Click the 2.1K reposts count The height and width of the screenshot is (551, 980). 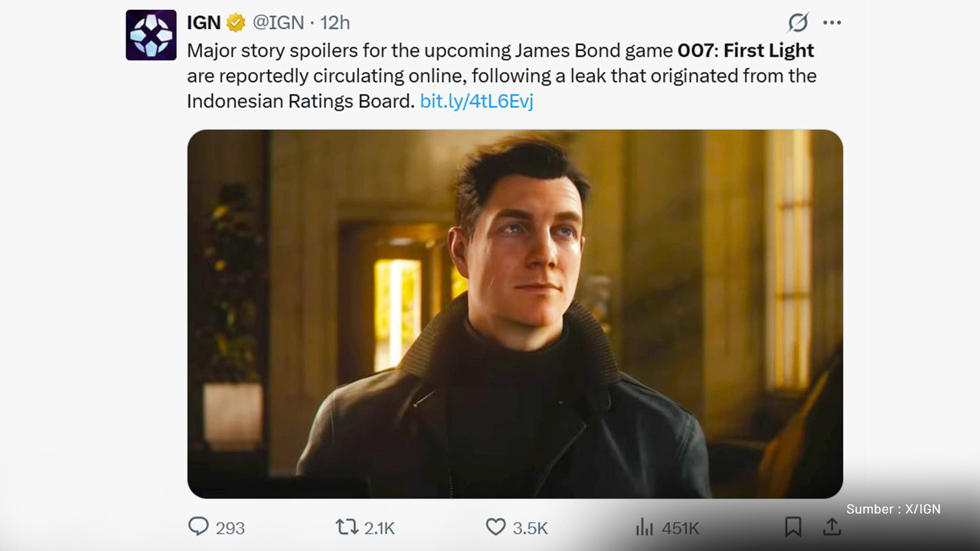pos(379,528)
